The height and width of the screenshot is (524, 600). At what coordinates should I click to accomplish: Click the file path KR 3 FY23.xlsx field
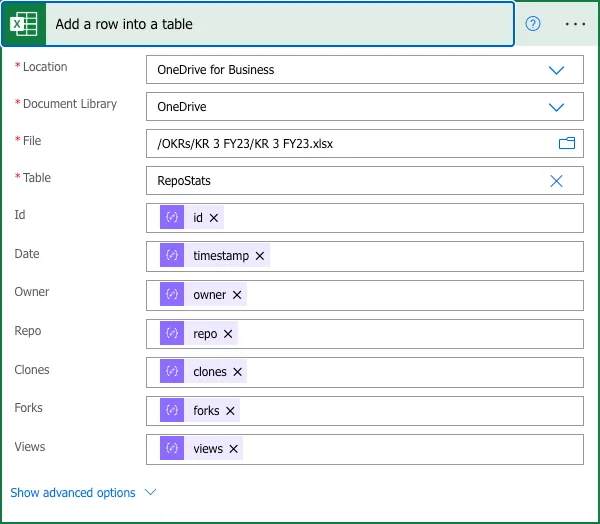click(x=365, y=144)
